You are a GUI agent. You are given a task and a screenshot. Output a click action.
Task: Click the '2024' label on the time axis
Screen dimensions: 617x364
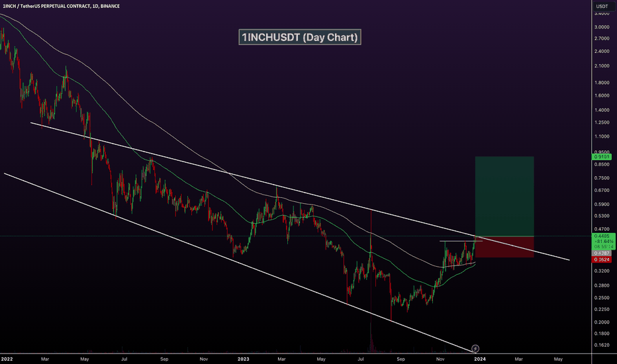480,359
